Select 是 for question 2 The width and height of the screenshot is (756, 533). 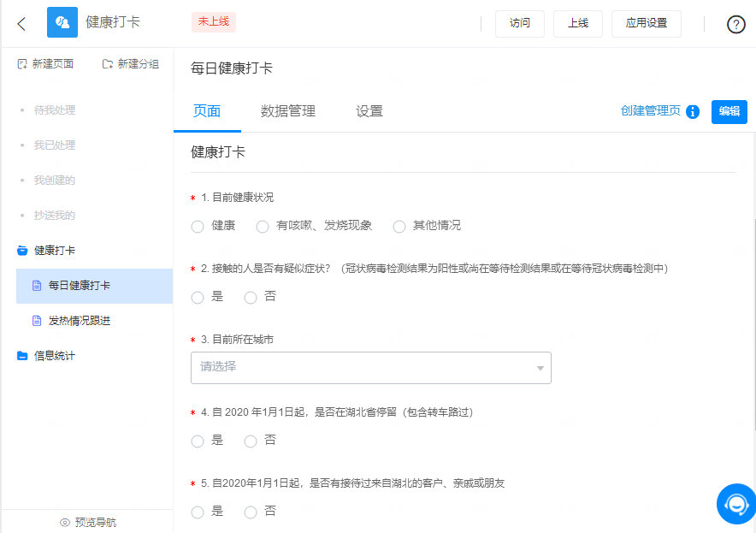[197, 297]
